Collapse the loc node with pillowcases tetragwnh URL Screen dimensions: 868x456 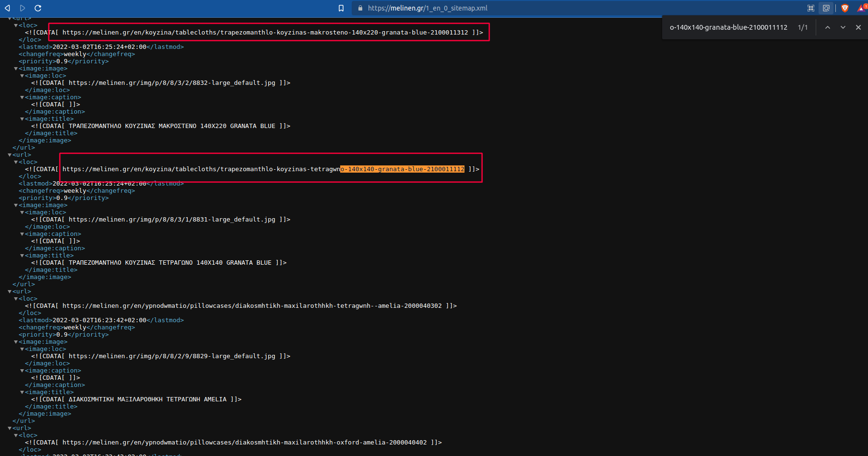tap(16, 299)
